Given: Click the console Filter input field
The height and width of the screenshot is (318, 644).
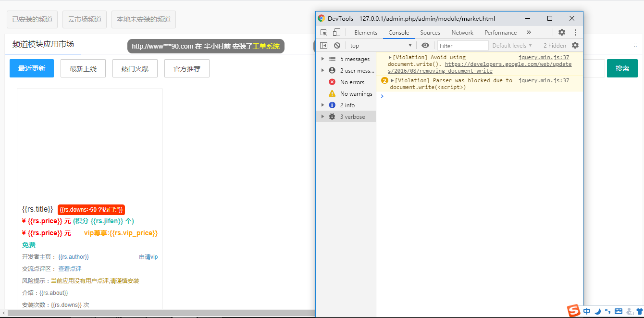Looking at the screenshot, I should pos(462,46).
